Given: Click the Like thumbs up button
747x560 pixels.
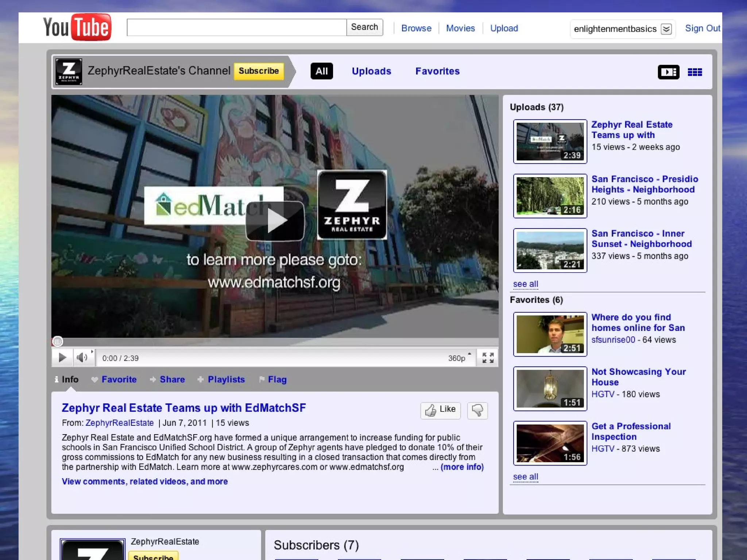Looking at the screenshot, I should click(440, 411).
